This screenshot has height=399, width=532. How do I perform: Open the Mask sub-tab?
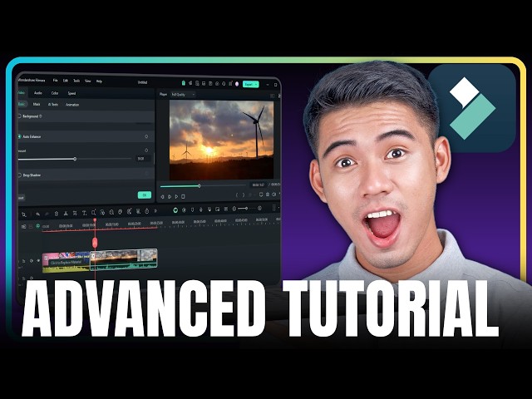pos(37,105)
